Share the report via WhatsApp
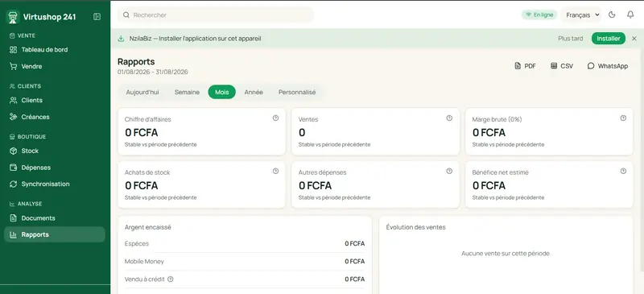This screenshot has width=644, height=294. coord(608,66)
